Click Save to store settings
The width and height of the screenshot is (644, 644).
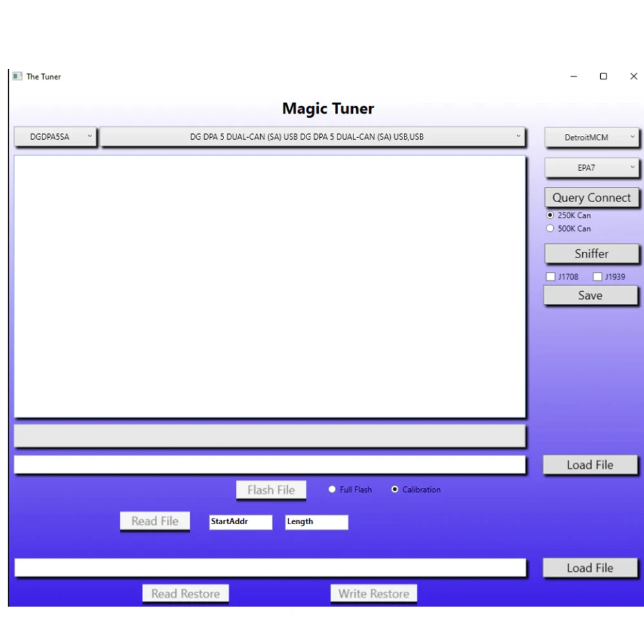point(590,295)
